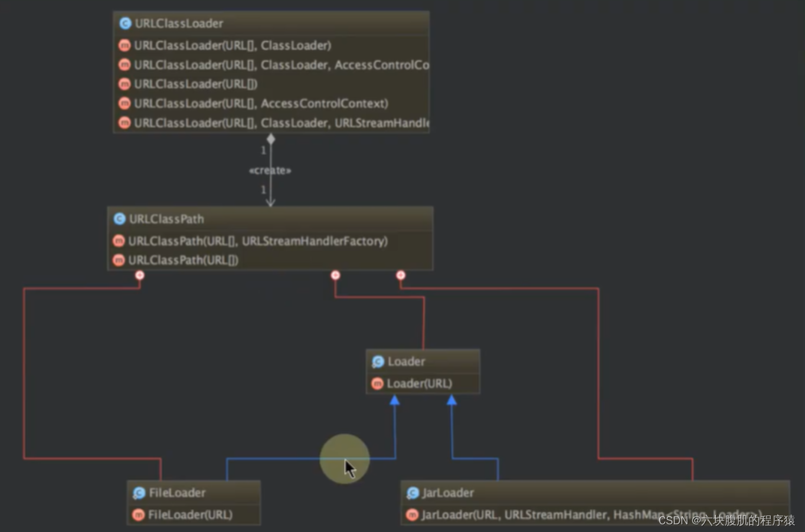This screenshot has height=532, width=805.
Task: Click method icon beside FileLoader(URL)
Action: pyautogui.click(x=138, y=515)
